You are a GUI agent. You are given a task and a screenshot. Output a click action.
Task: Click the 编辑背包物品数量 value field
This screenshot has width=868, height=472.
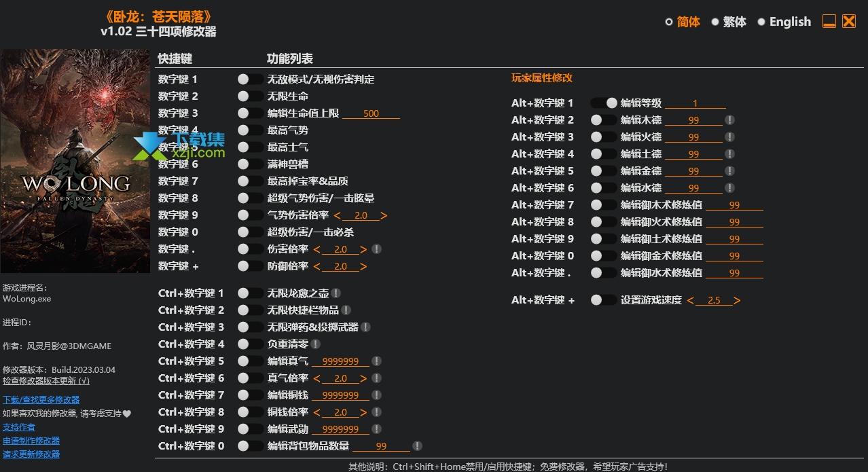(x=381, y=446)
